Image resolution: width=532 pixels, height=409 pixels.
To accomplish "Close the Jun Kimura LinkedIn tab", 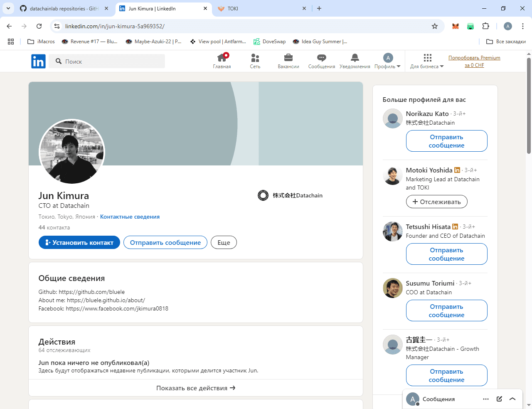I will [x=205, y=8].
